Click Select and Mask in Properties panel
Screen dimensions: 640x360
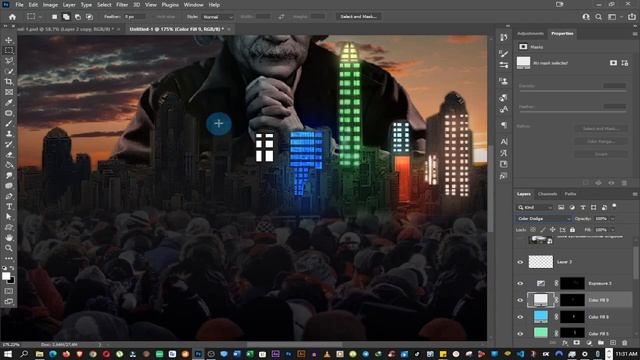(x=601, y=129)
